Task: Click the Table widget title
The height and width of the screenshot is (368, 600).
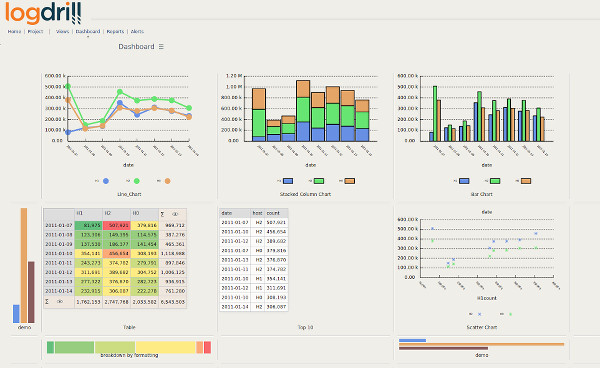Action: pyautogui.click(x=129, y=327)
